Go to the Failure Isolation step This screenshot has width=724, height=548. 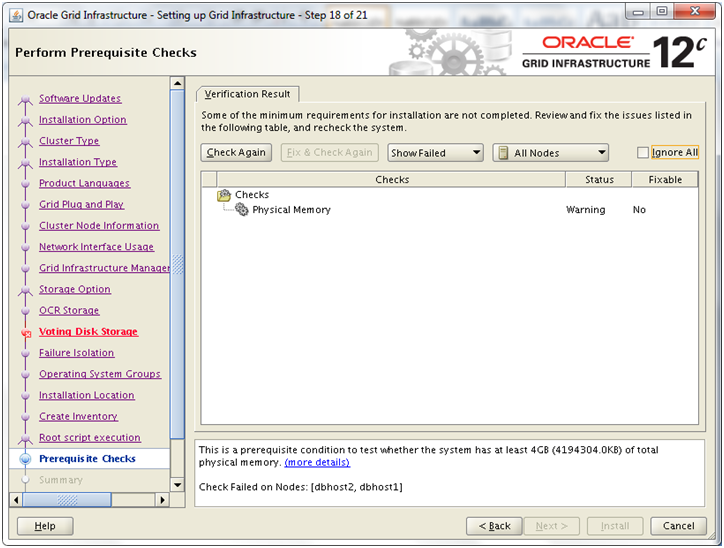pyautogui.click(x=77, y=353)
